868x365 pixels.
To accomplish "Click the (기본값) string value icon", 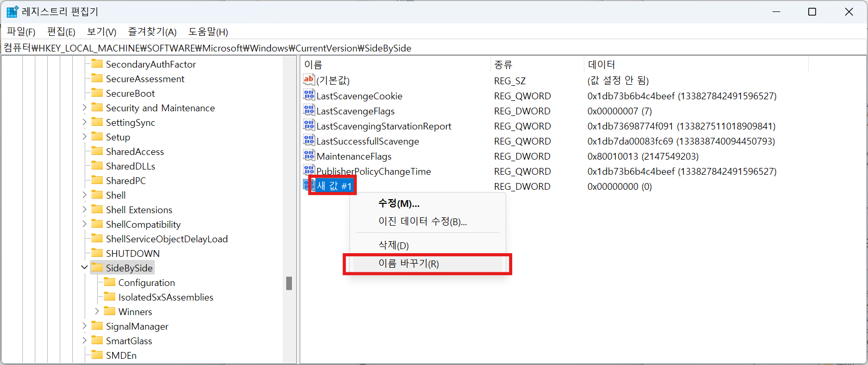I will 309,80.
